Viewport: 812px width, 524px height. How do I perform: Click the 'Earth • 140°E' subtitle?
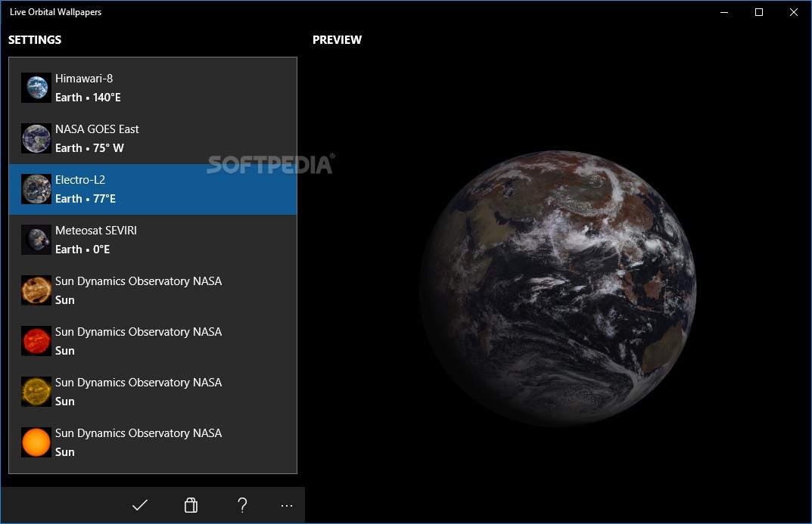coord(88,98)
